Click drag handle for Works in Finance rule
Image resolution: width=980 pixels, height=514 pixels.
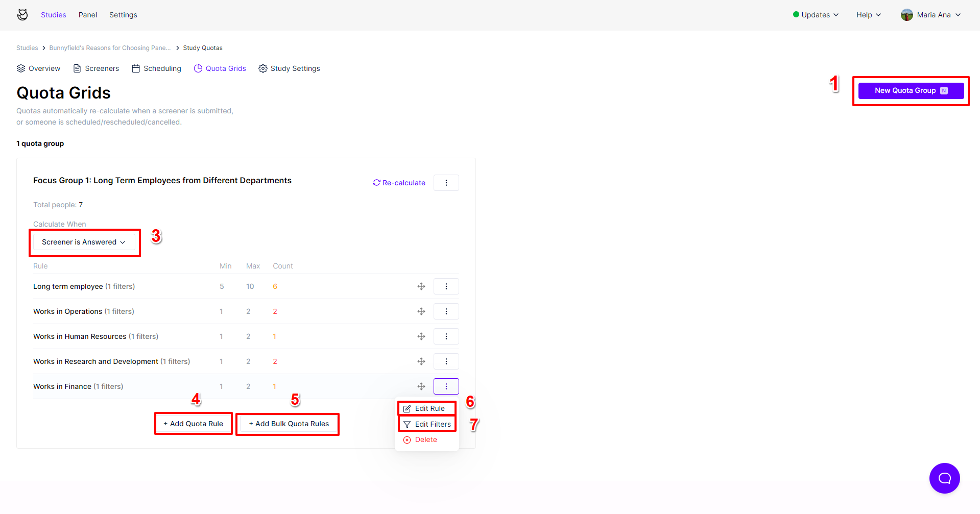[x=421, y=386]
